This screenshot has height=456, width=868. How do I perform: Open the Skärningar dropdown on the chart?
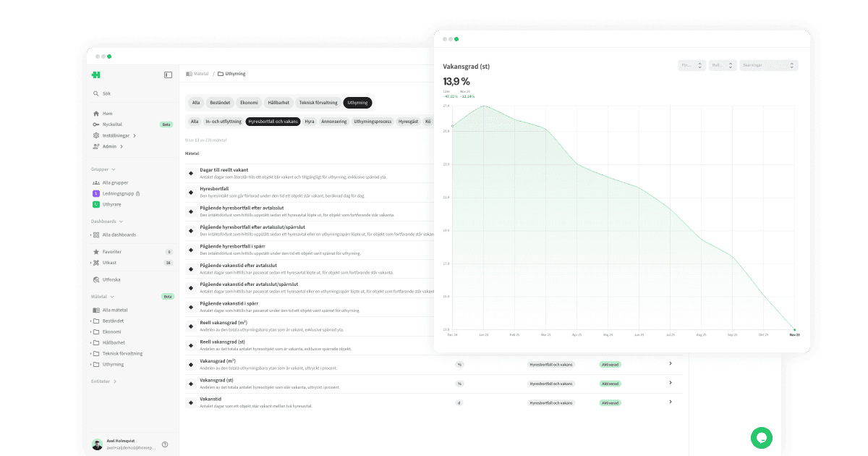click(x=769, y=64)
